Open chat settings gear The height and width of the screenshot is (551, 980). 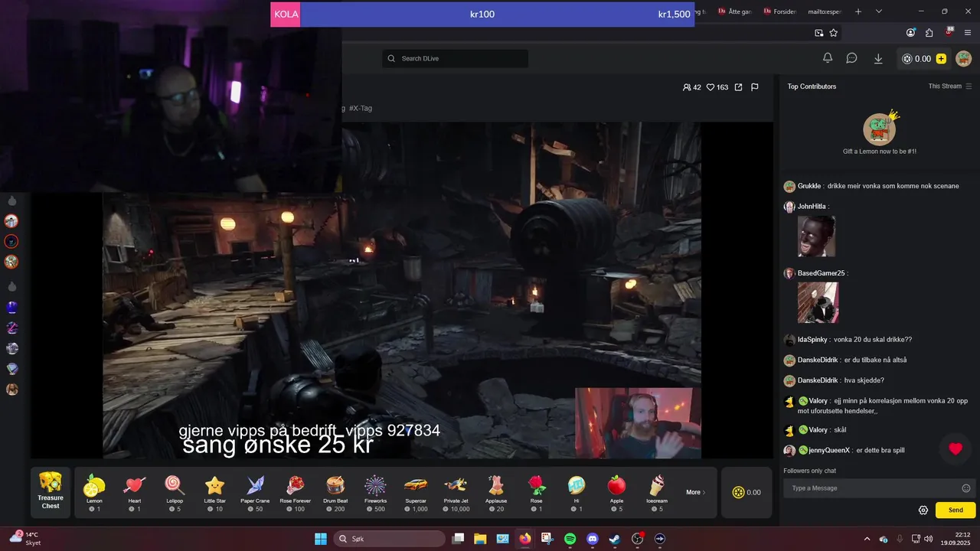tap(923, 510)
